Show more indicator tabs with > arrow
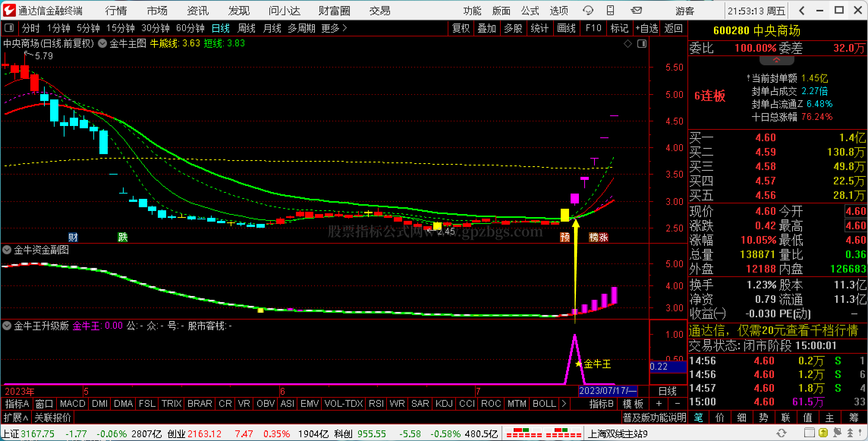 (564, 403)
